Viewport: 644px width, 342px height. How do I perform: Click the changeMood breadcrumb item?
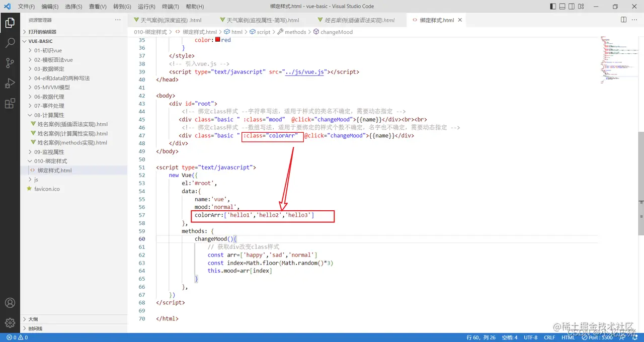coord(333,32)
